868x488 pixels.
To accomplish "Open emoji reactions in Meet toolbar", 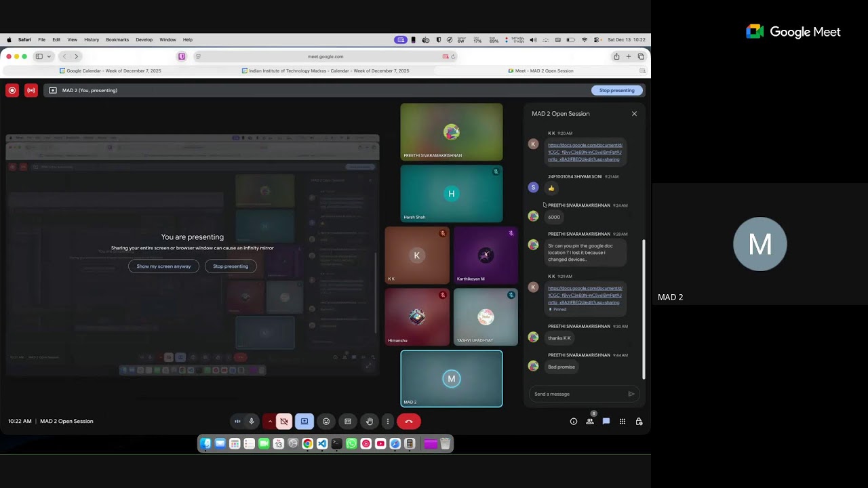I will coord(326,422).
